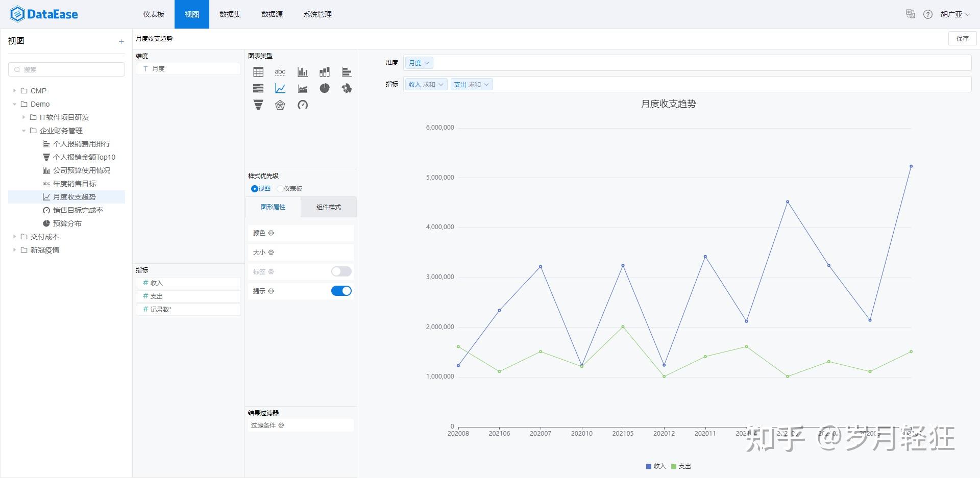Toggle the 标签 label switch
980x478 pixels.
(341, 271)
